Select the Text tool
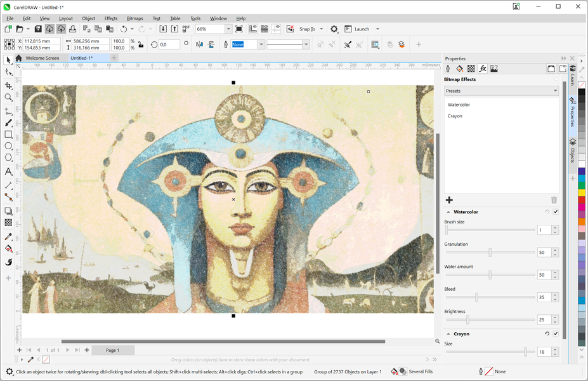Viewport: 588px width, 381px height. (8, 172)
